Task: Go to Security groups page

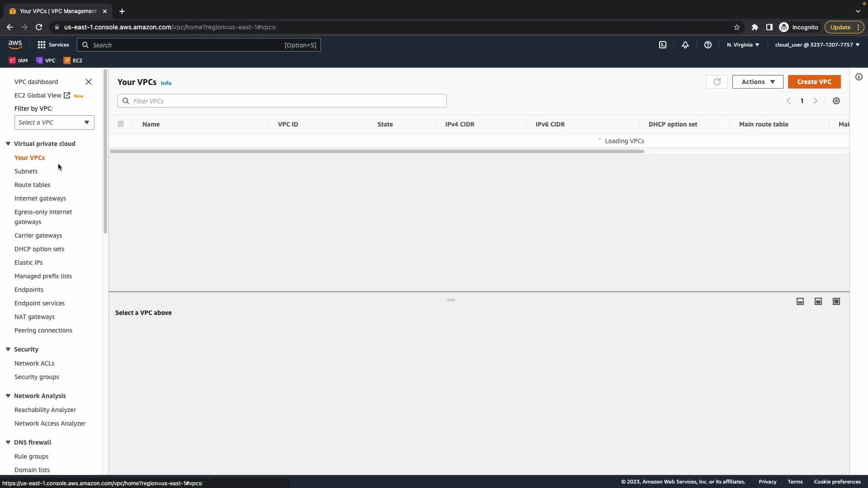Action: pos(37,377)
